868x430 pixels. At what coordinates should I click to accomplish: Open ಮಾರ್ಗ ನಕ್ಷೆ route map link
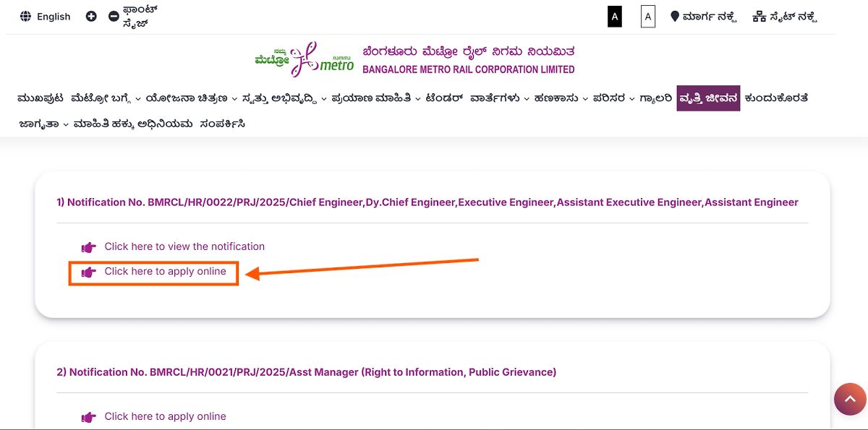point(710,17)
